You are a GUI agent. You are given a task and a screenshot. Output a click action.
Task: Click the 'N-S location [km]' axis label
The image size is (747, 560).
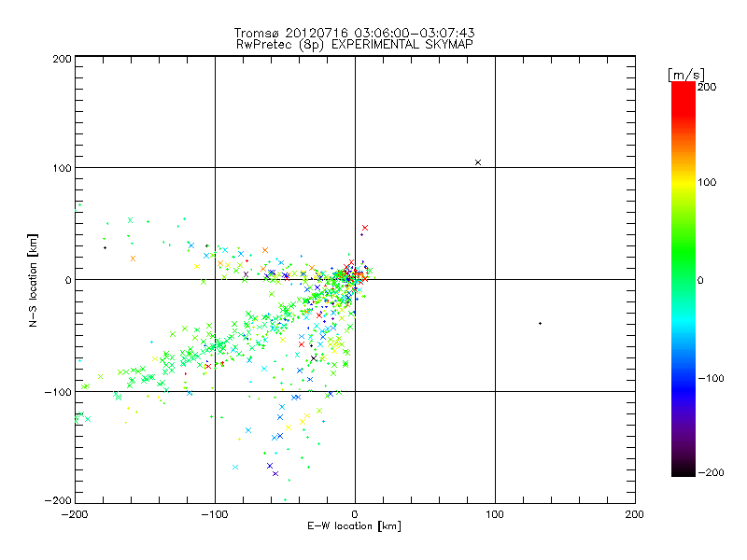click(x=33, y=280)
